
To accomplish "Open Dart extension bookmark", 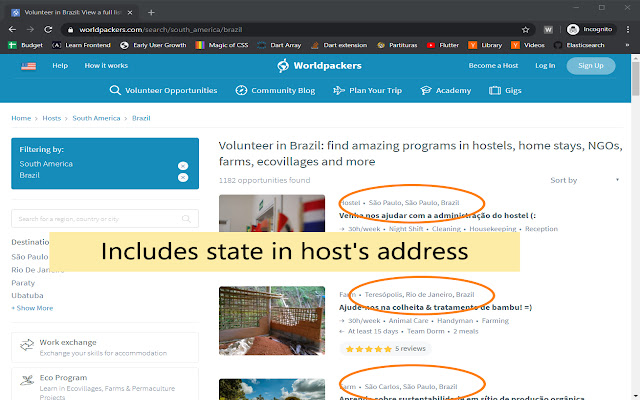I will (x=339, y=45).
